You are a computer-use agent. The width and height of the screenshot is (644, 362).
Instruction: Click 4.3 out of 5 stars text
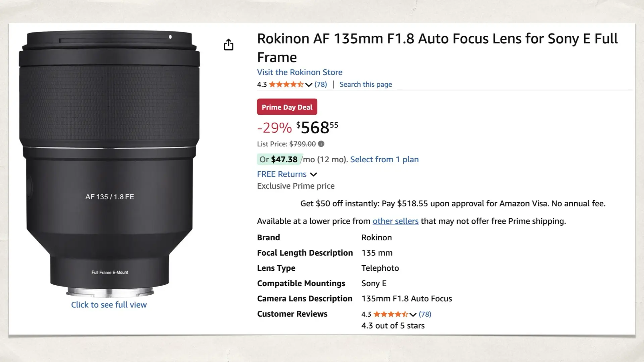[x=392, y=325]
